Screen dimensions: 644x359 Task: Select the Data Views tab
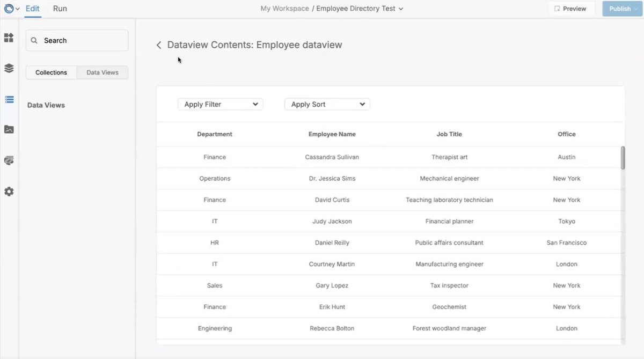[103, 72]
